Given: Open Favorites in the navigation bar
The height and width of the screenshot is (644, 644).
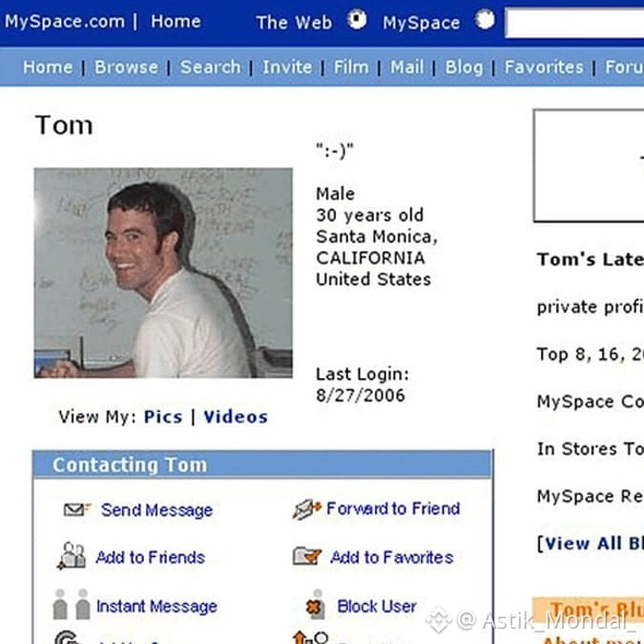Looking at the screenshot, I should 544,68.
